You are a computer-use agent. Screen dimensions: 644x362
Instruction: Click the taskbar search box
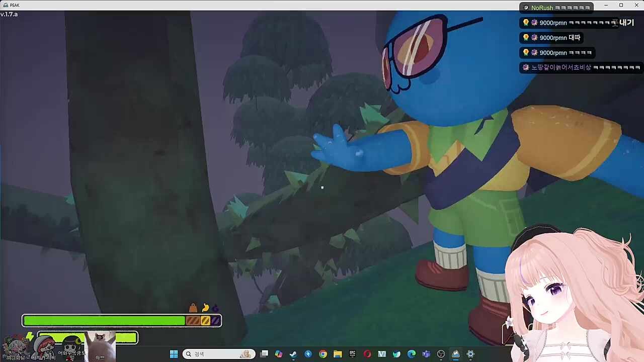218,354
